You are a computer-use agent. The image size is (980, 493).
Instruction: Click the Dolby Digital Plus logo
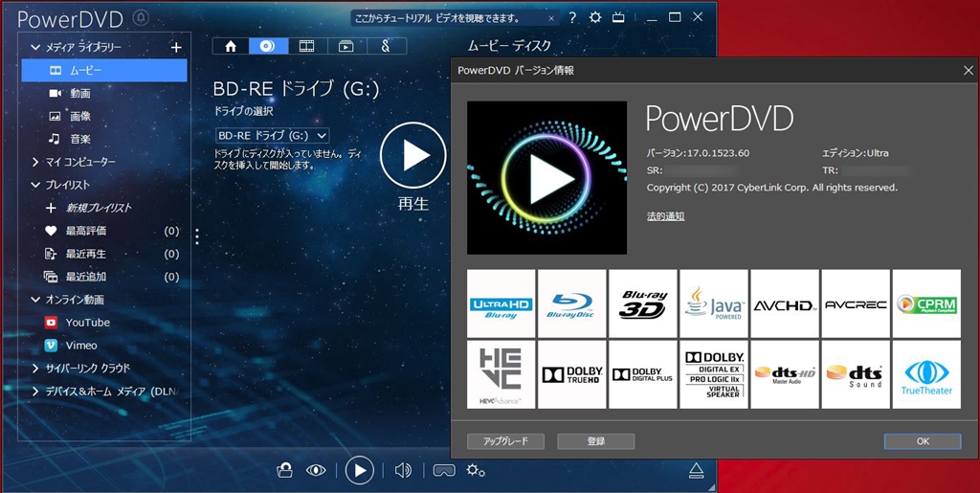point(642,374)
